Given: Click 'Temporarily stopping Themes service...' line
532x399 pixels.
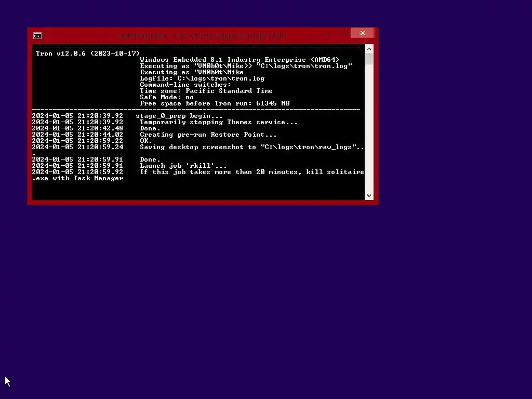Looking at the screenshot, I should pyautogui.click(x=219, y=122).
